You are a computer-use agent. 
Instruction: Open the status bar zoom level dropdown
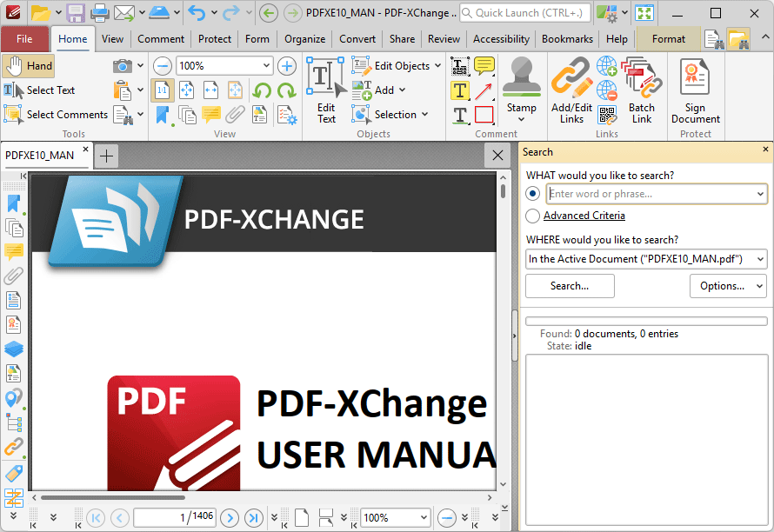(424, 518)
